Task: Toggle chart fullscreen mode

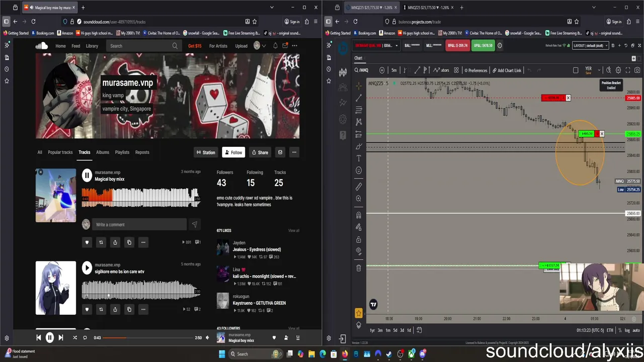Action: click(x=627, y=70)
